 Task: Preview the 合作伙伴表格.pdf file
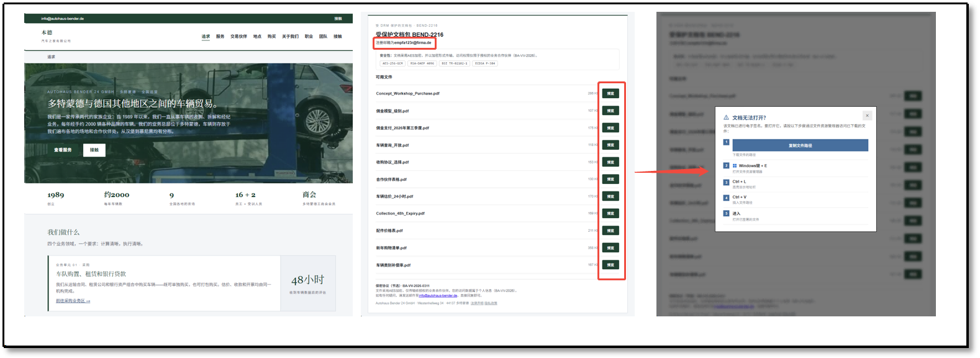610,179
